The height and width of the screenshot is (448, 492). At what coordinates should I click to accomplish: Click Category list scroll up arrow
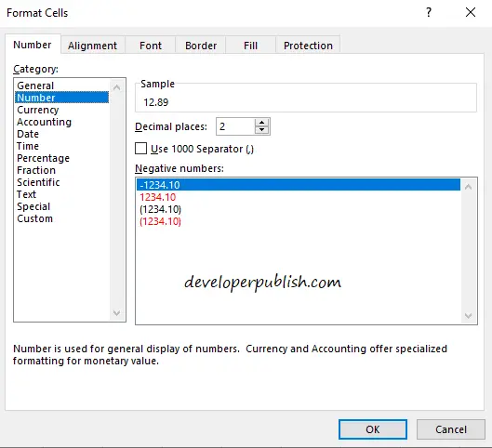[x=117, y=87]
